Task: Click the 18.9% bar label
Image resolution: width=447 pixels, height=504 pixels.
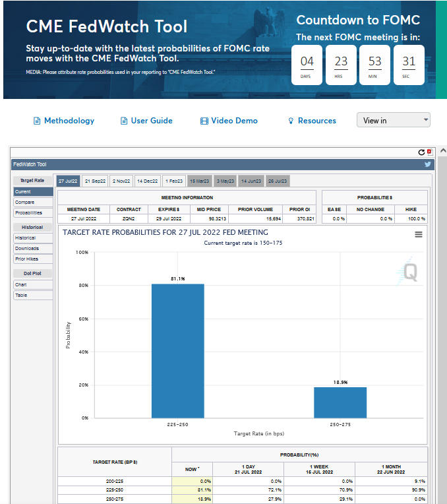Action: click(x=340, y=382)
